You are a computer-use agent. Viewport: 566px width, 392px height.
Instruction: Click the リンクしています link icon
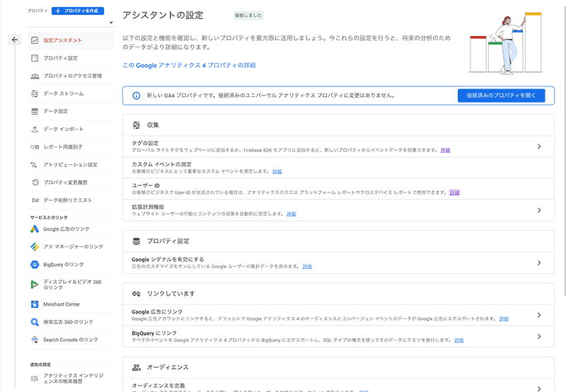(x=136, y=294)
